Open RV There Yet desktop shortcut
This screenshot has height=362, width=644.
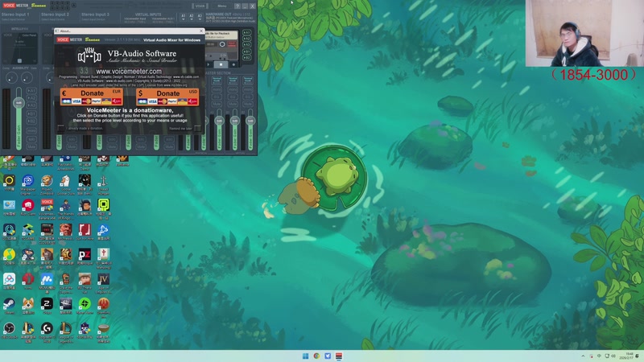coord(85,282)
